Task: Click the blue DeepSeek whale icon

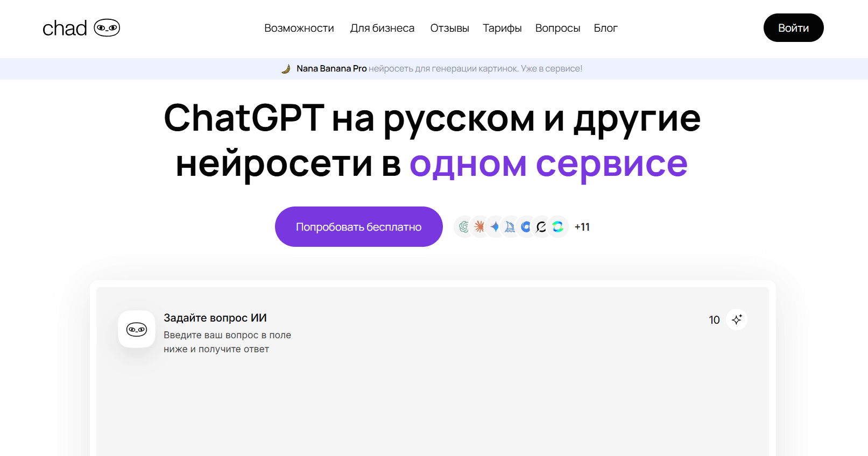Action: click(526, 227)
